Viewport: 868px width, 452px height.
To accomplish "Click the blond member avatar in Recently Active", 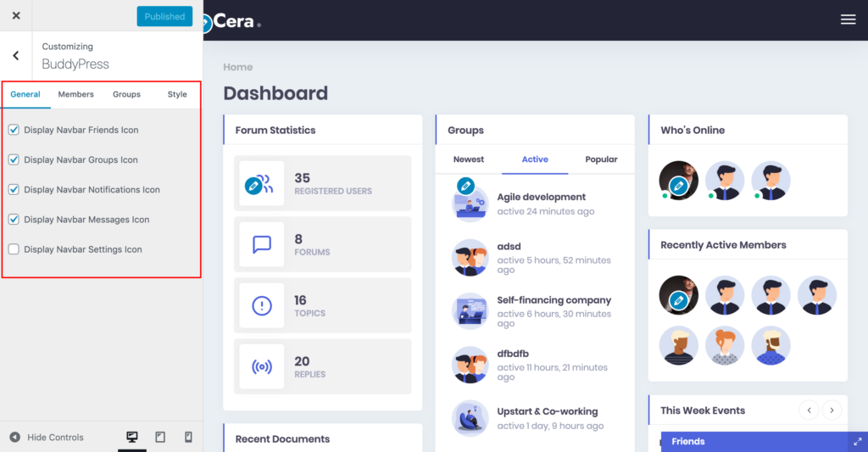I will pyautogui.click(x=678, y=346).
